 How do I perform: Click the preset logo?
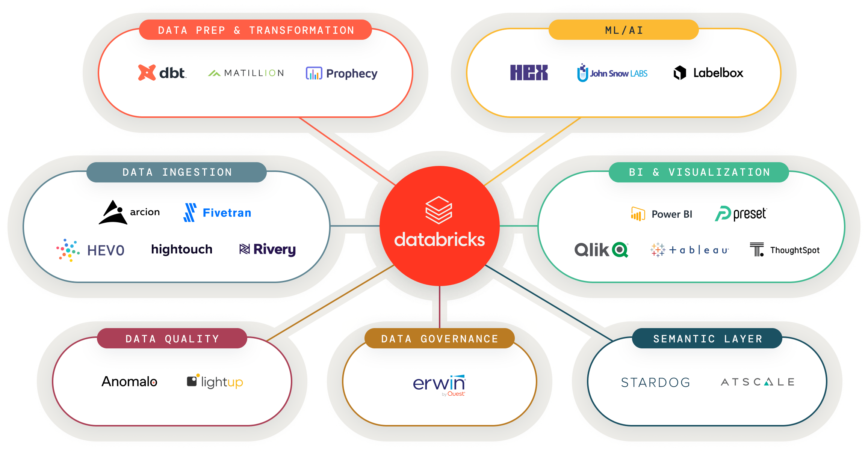tap(741, 214)
